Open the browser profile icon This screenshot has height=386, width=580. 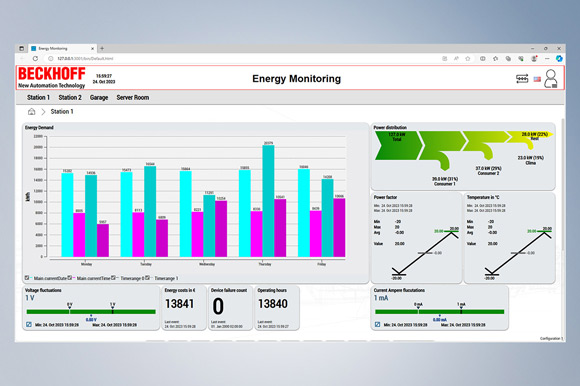pos(534,58)
